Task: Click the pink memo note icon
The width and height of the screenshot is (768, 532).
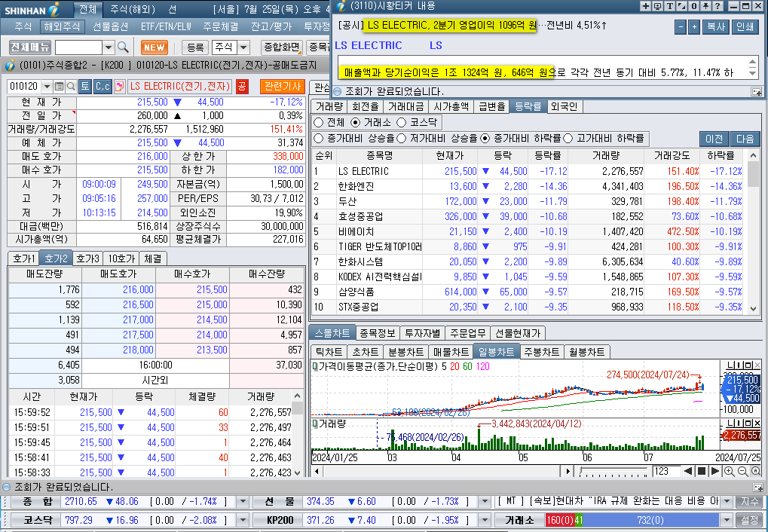Action: point(119,87)
